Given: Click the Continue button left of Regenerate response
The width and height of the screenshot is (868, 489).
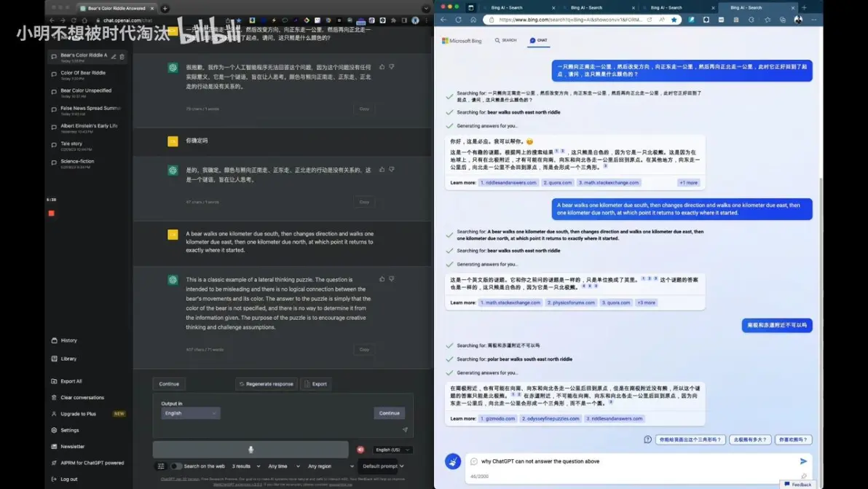Looking at the screenshot, I should pyautogui.click(x=169, y=384).
